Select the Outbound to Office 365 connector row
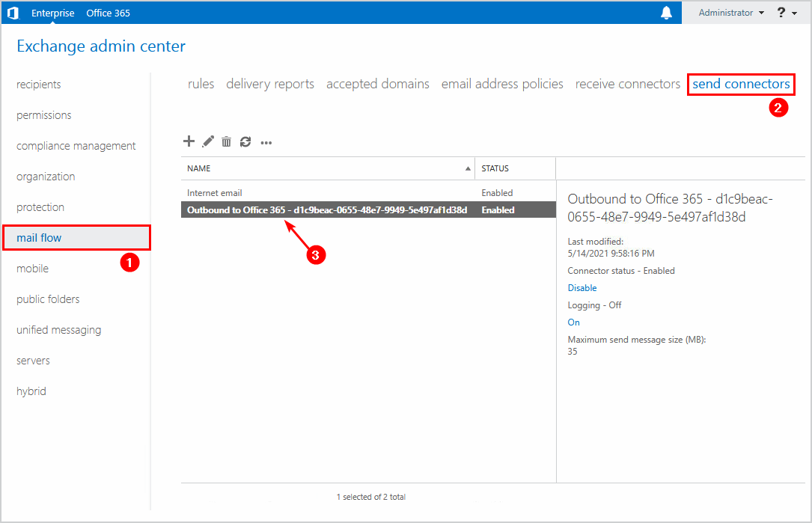The image size is (812, 523). (368, 209)
